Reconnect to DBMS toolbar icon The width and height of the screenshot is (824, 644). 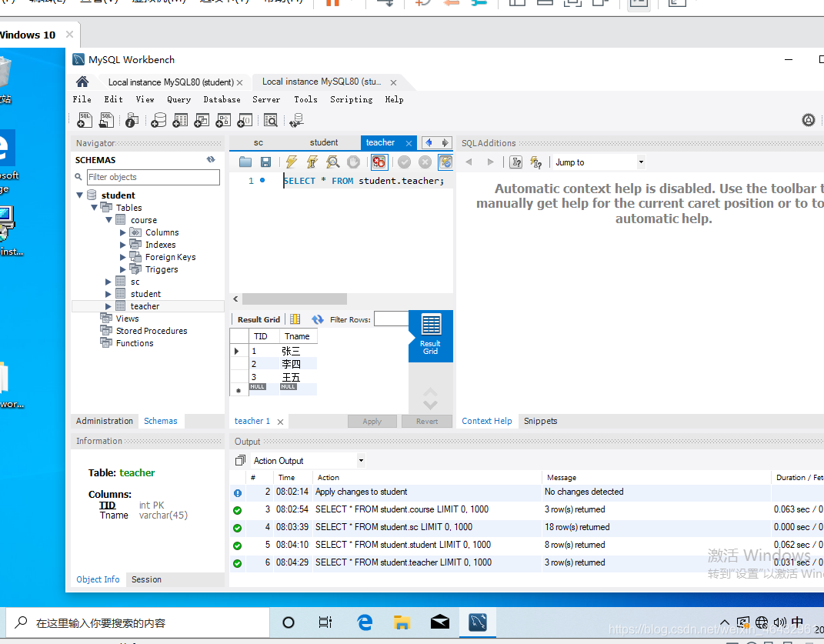296,120
